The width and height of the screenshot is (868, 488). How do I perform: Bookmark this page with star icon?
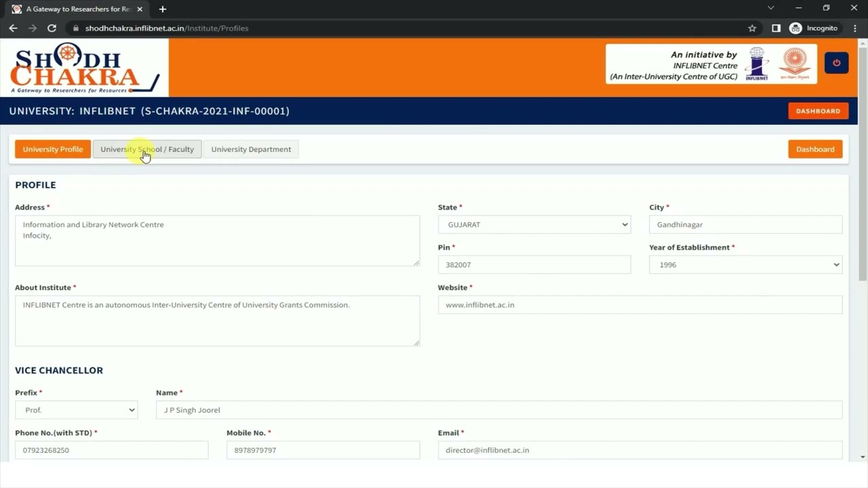pyautogui.click(x=752, y=28)
